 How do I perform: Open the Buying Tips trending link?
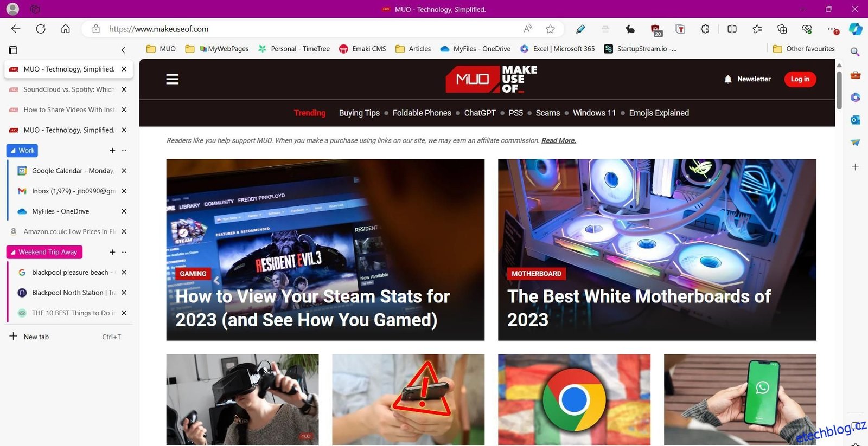pos(359,113)
